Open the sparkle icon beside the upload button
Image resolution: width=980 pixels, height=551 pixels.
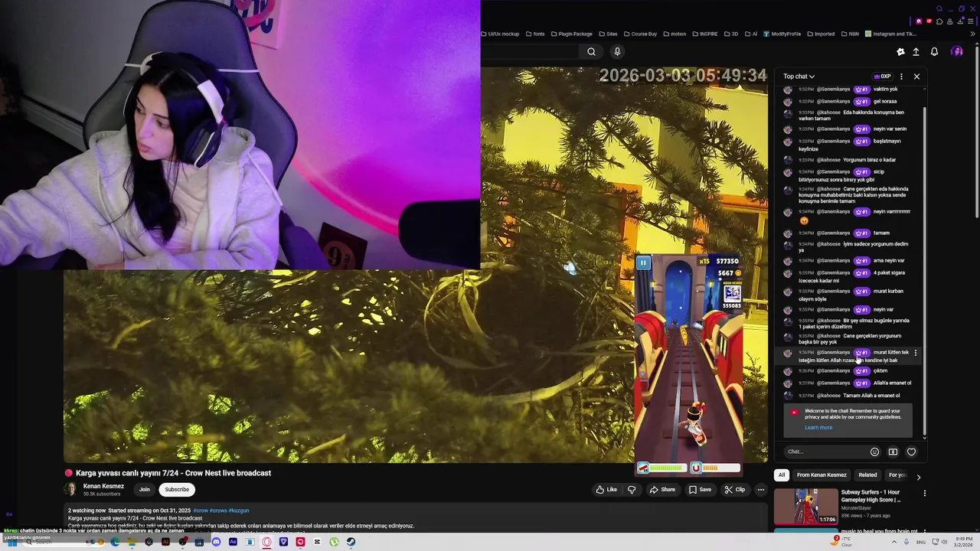click(900, 51)
